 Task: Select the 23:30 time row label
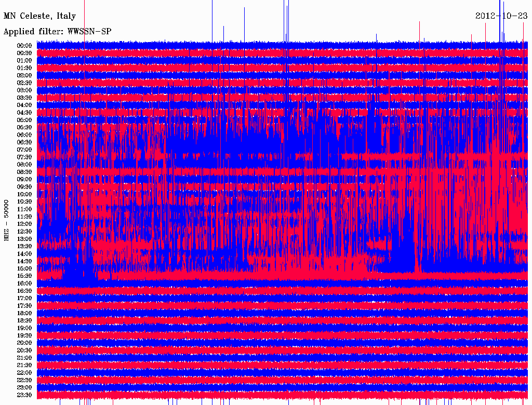click(24, 395)
